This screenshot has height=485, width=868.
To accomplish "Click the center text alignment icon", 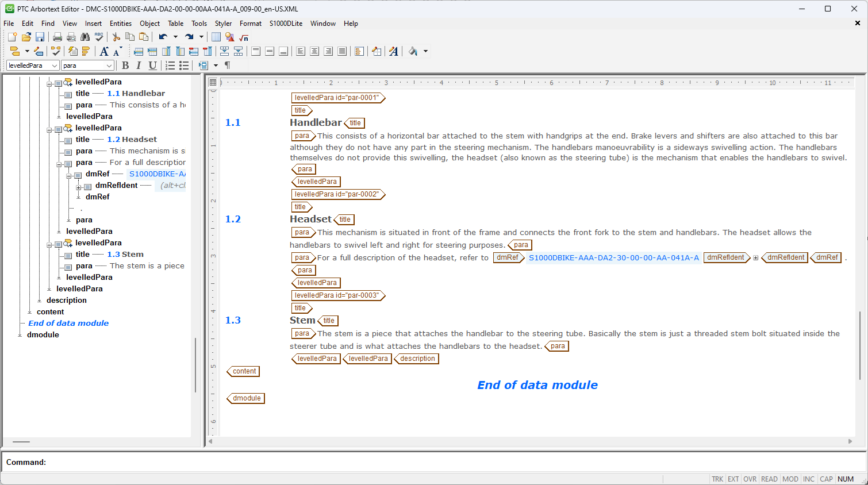I will tap(314, 51).
